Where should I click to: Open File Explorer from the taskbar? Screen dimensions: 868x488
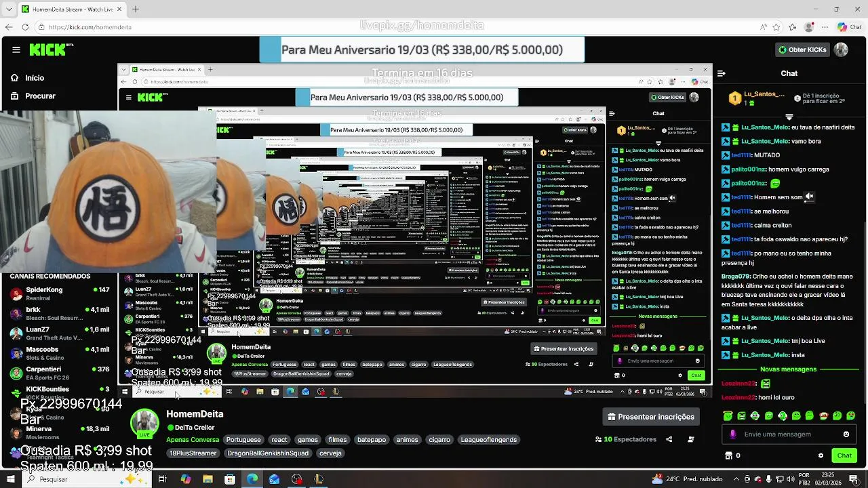click(208, 479)
